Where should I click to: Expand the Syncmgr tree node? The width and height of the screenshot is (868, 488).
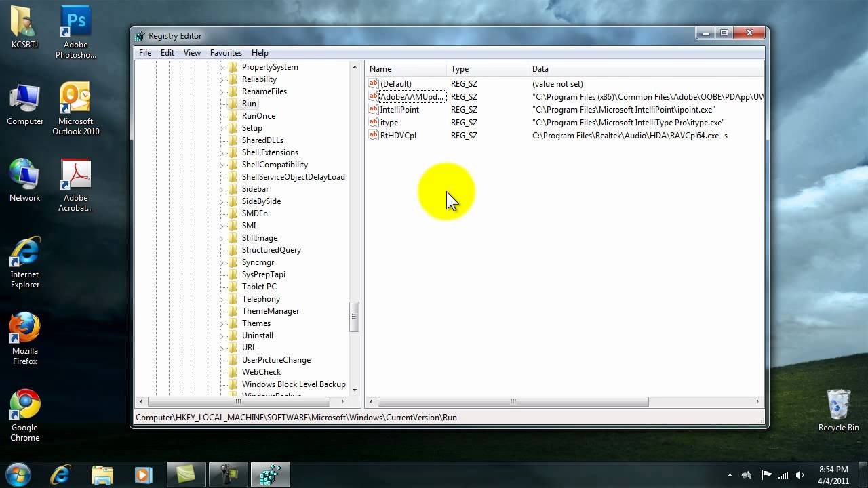tap(221, 262)
